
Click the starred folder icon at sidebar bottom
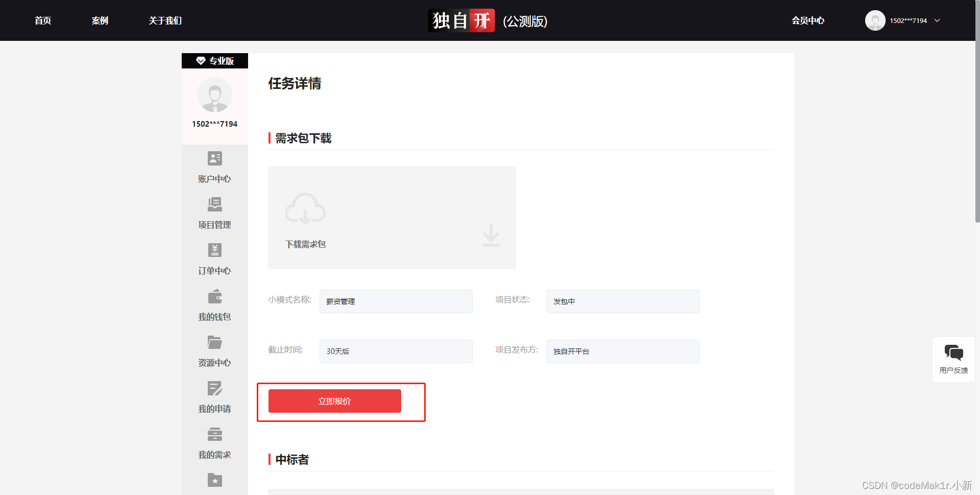215,480
